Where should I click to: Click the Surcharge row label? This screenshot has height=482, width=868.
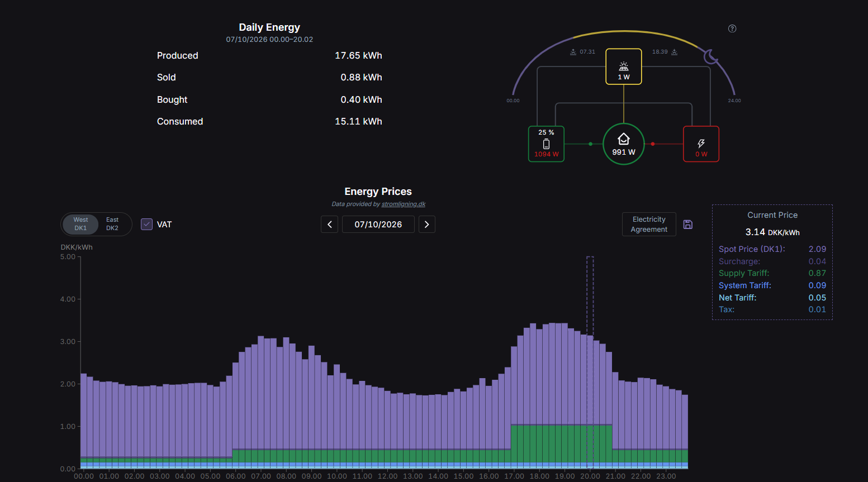point(739,261)
